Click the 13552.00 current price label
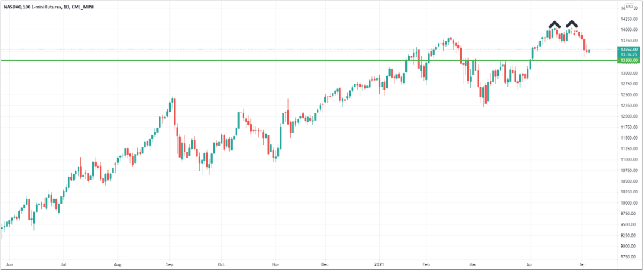This screenshot has width=644, height=271. point(629,50)
